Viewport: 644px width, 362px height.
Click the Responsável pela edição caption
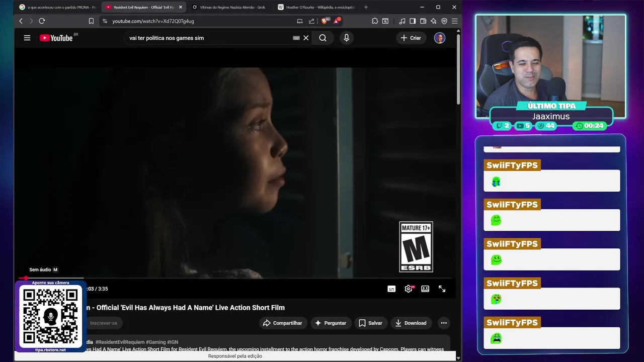click(x=235, y=356)
